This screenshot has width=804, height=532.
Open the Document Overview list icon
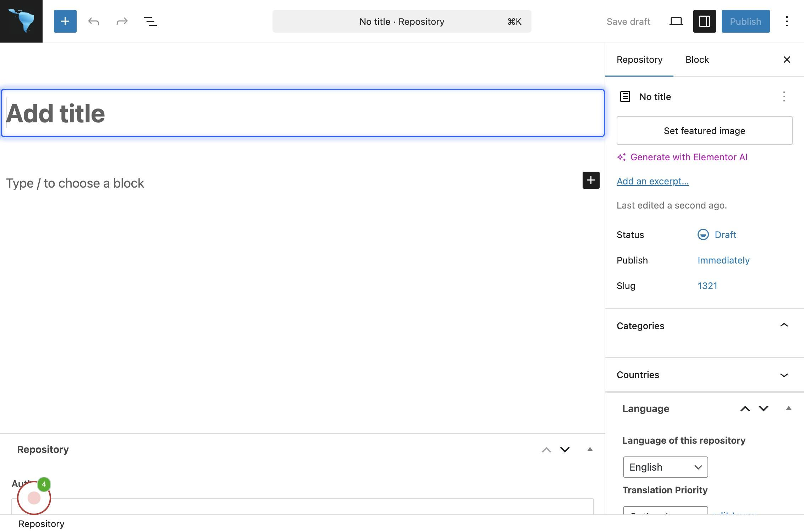tap(150, 21)
